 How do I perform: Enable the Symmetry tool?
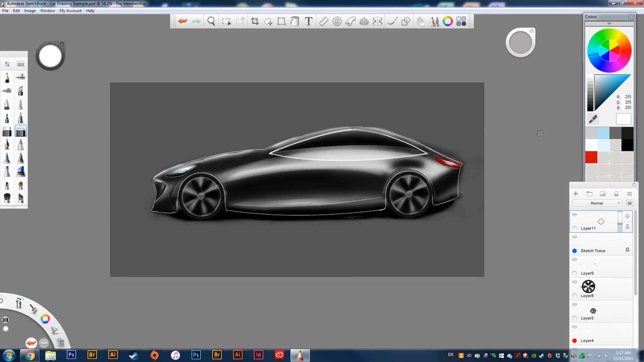378,21
